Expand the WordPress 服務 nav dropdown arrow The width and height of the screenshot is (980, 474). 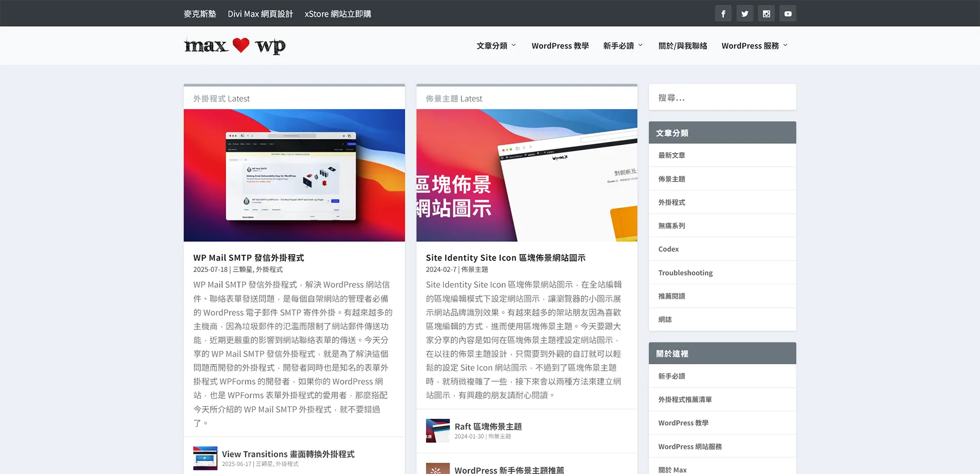pos(785,45)
